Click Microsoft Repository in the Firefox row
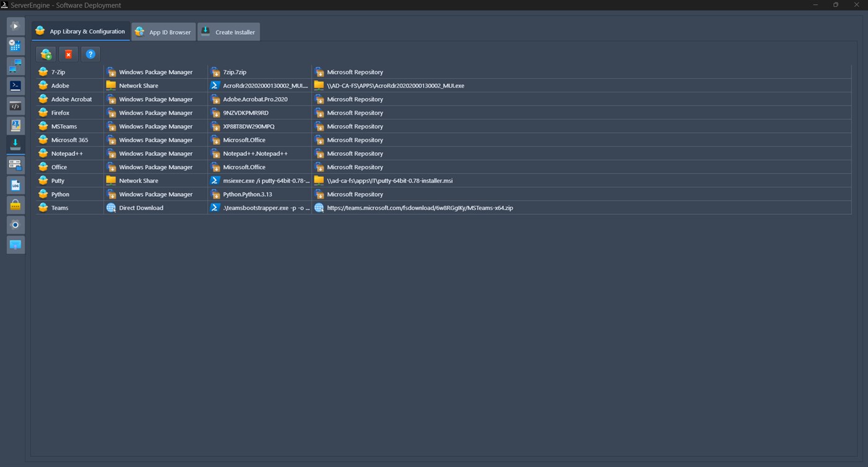Viewport: 868px width, 467px height. point(355,113)
